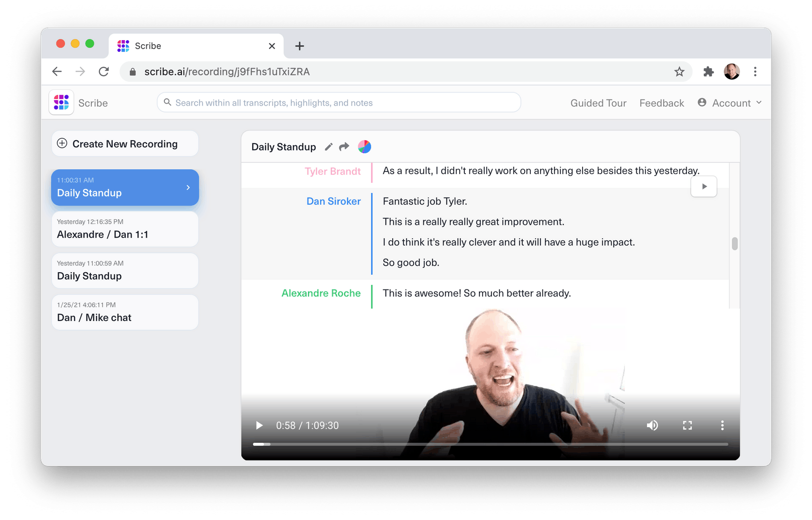Open video player more options menu
The height and width of the screenshot is (520, 812).
click(x=722, y=426)
